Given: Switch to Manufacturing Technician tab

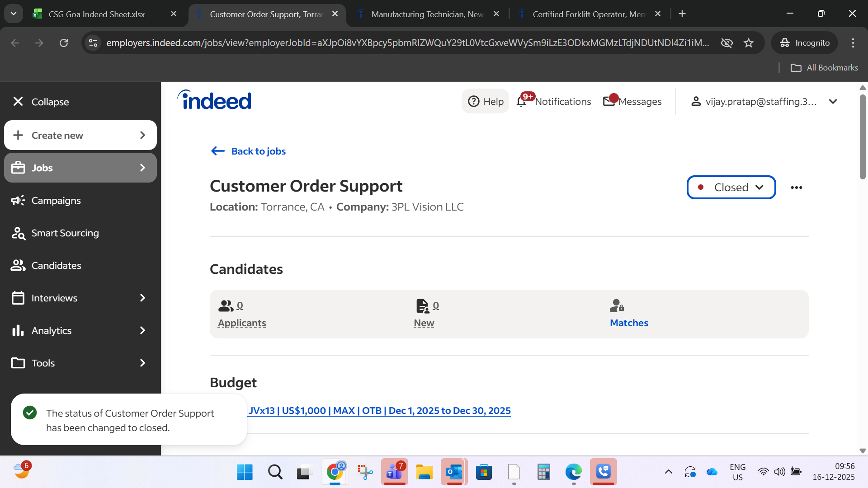Looking at the screenshot, I should tap(427, 14).
